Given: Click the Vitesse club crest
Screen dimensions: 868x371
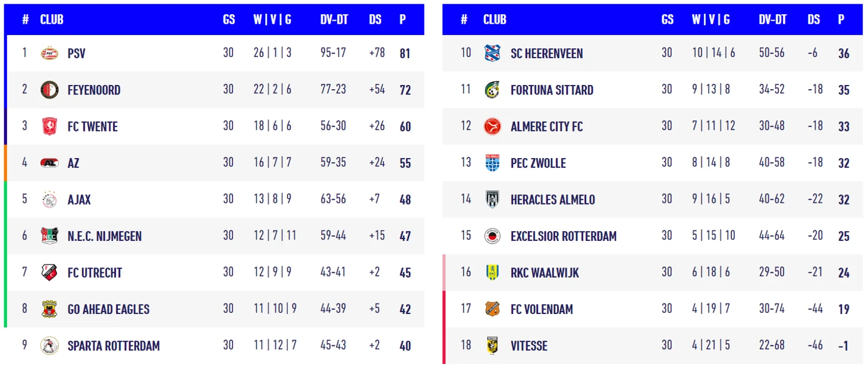Looking at the screenshot, I should pyautogui.click(x=492, y=345).
